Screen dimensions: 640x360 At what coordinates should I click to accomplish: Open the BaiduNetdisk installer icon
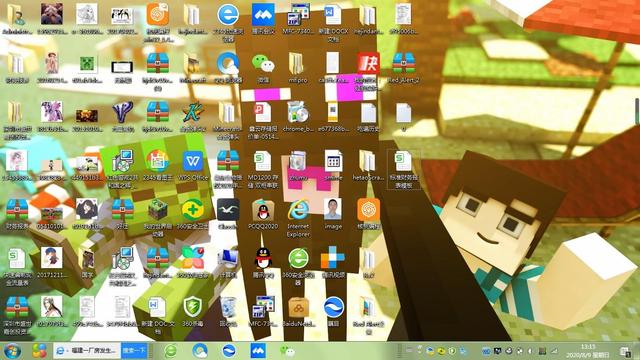(x=298, y=307)
